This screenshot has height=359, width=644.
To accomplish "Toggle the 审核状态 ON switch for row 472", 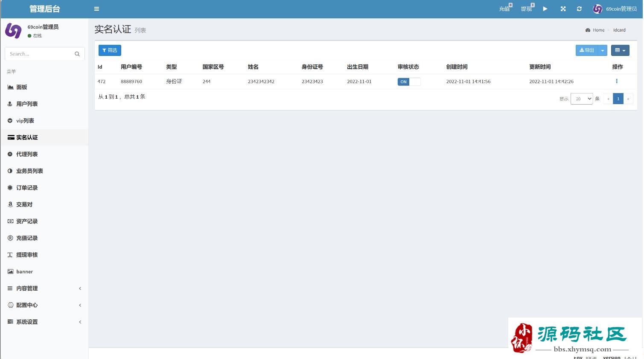I will (x=409, y=82).
